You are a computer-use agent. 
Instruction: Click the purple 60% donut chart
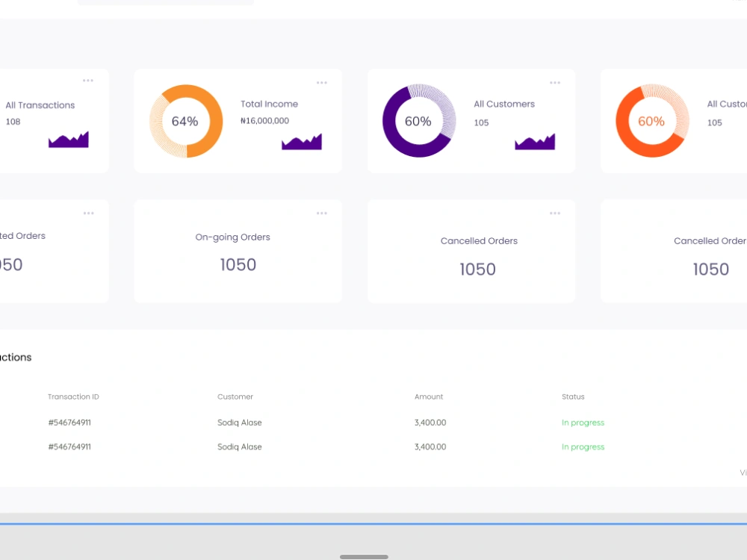[x=419, y=121]
